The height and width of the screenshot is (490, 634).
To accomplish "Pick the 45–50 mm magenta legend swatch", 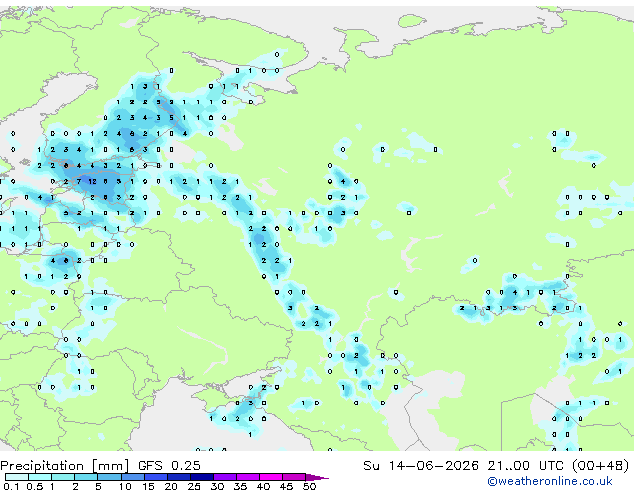I will (x=294, y=477).
